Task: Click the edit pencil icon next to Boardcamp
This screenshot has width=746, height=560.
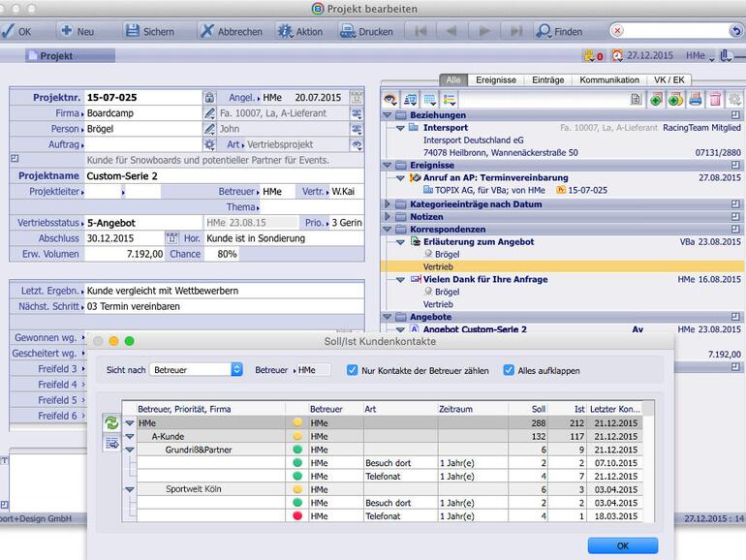Action: click(x=209, y=113)
